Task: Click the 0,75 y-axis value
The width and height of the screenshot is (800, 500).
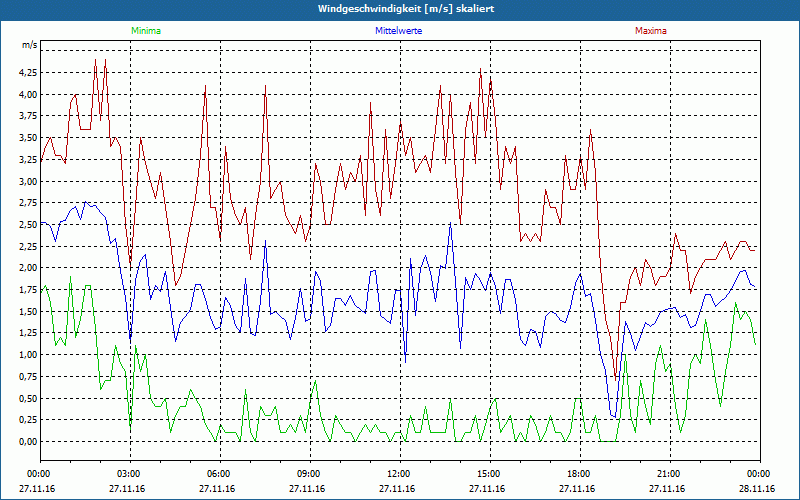Action: tap(29, 377)
